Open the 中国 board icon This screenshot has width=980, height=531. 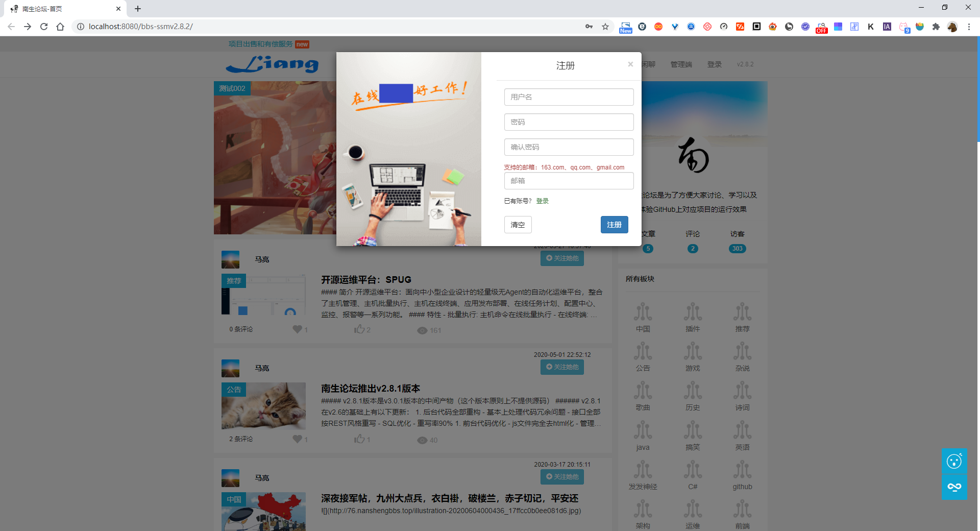(x=643, y=311)
